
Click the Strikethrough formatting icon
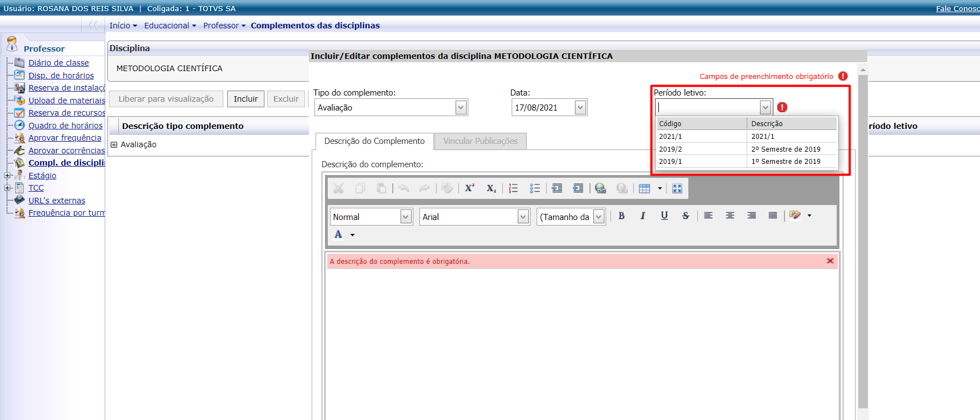click(686, 216)
